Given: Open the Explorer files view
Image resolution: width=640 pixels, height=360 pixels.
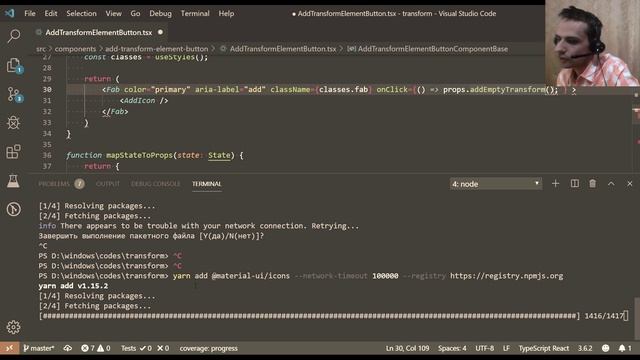Looking at the screenshot, I should 13,65.
